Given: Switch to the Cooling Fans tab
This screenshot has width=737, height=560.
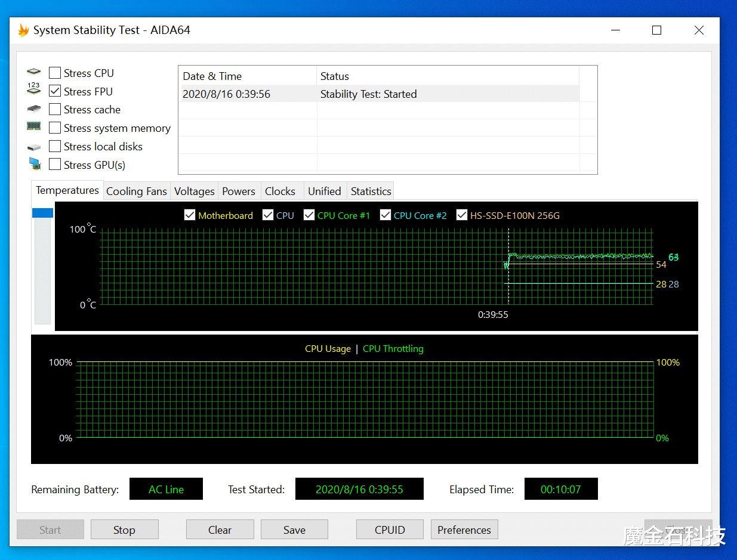Looking at the screenshot, I should [137, 191].
